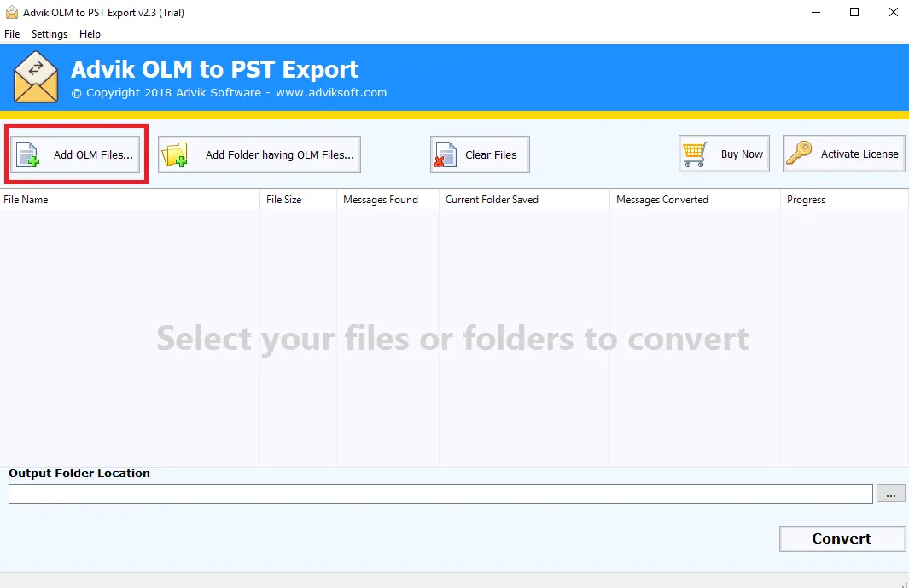The image size is (909, 588).
Task: Click the Add Folder having OLM Files icon
Action: (x=176, y=154)
